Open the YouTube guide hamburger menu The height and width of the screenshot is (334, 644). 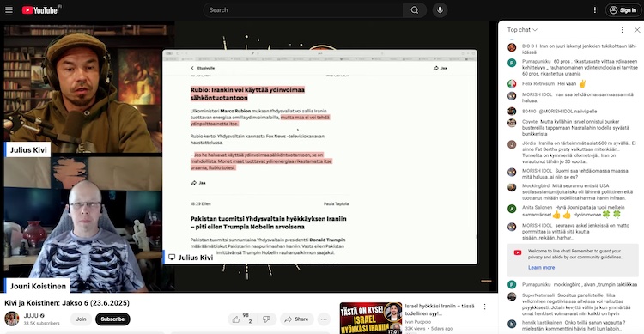pyautogui.click(x=9, y=10)
